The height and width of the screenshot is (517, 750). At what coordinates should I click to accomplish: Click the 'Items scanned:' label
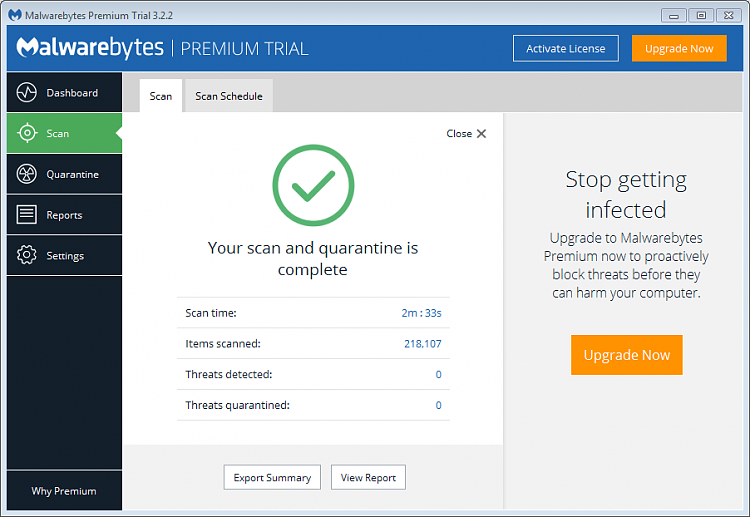click(x=223, y=343)
